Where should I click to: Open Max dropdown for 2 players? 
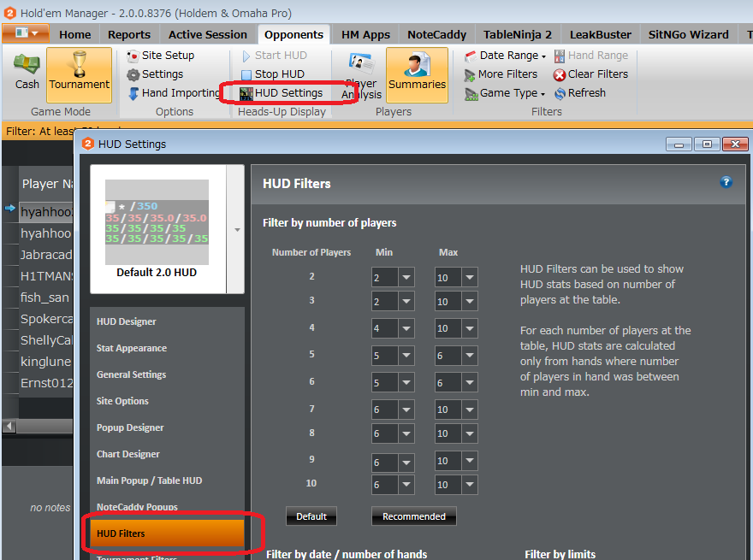[x=469, y=277]
